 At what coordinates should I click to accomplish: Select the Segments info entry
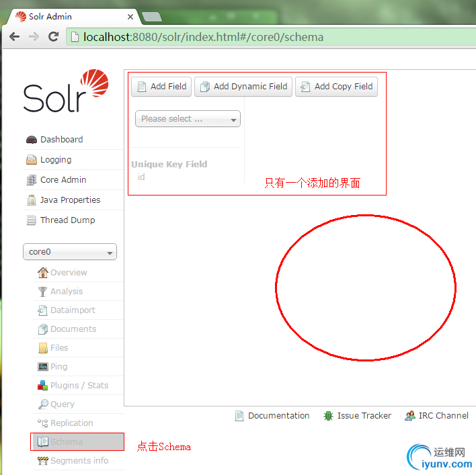point(78,461)
